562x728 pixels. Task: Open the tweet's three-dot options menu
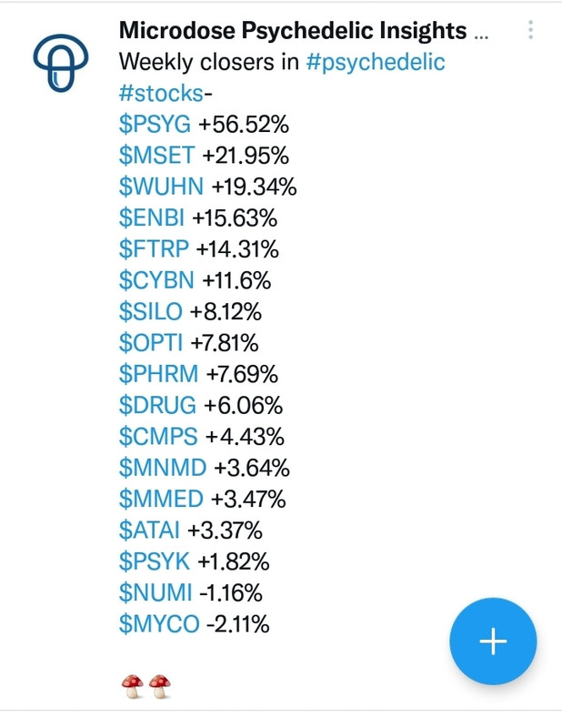click(530, 30)
